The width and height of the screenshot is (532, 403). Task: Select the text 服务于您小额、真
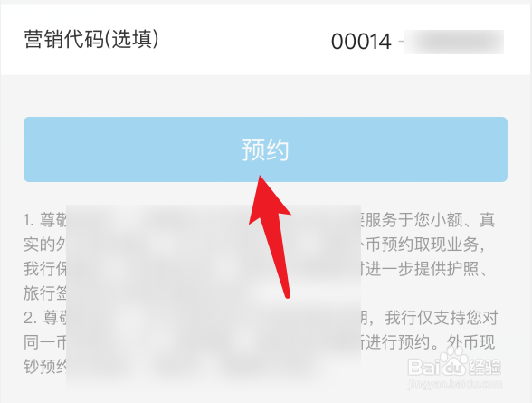[x=430, y=220]
